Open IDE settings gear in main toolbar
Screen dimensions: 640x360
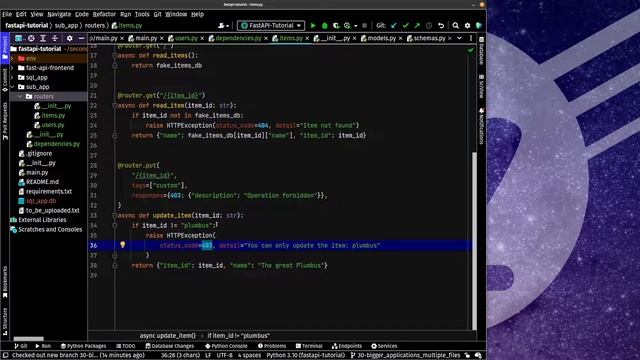tap(467, 25)
